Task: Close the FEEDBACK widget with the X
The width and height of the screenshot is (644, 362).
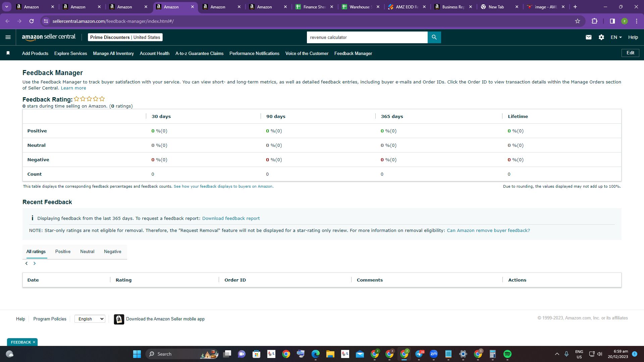Action: point(34,342)
